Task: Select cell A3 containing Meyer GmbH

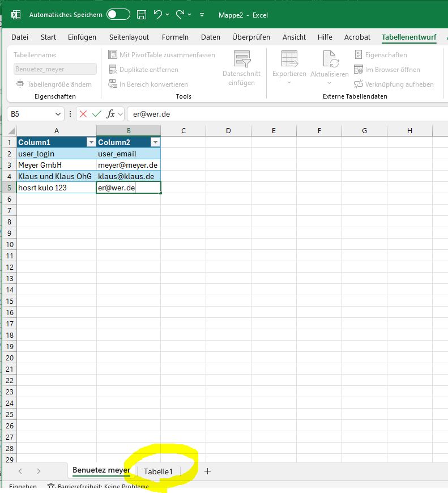Action: (56, 165)
